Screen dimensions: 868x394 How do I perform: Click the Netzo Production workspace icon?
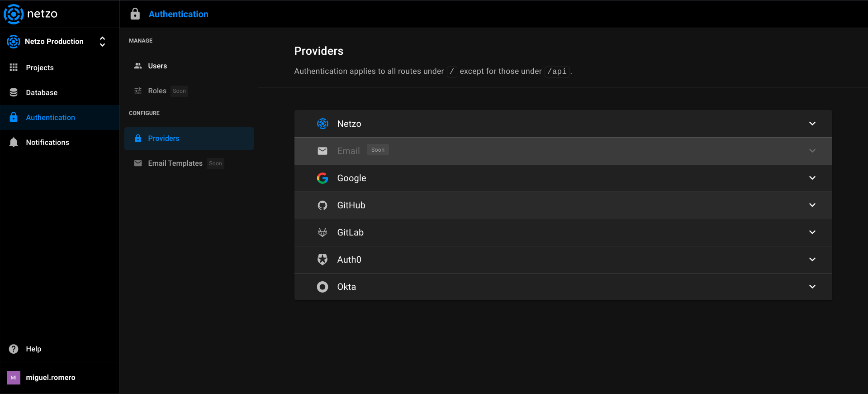point(14,42)
